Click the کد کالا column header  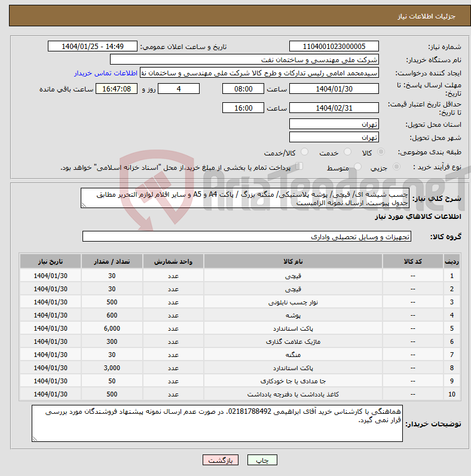[x=413, y=261]
